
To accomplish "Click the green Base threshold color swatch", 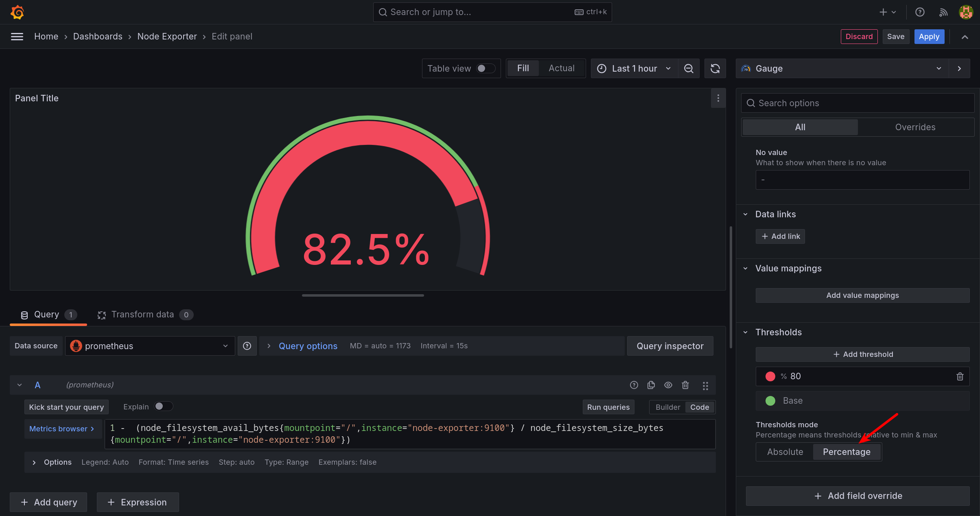I will coord(770,401).
